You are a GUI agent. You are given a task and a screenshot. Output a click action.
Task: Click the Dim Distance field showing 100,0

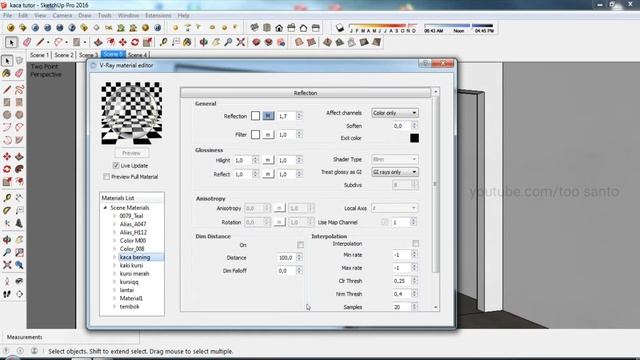[287, 258]
